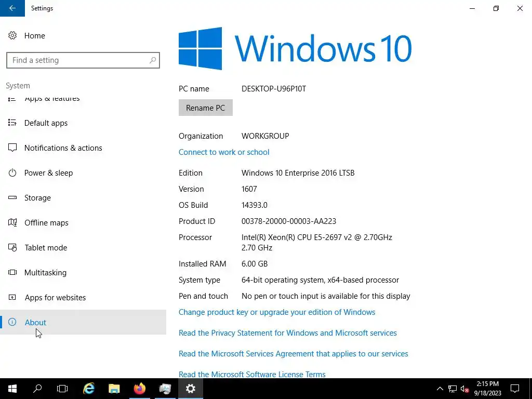Select Storage in the sidebar

tap(83, 198)
